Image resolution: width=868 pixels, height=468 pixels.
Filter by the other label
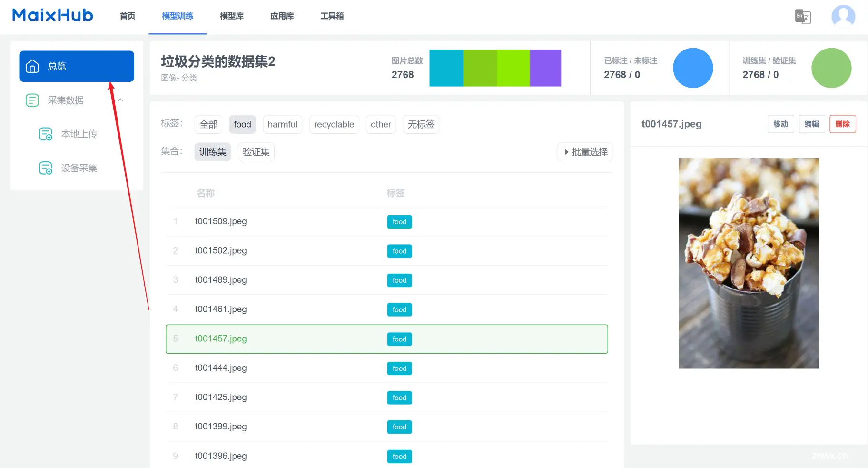point(381,124)
